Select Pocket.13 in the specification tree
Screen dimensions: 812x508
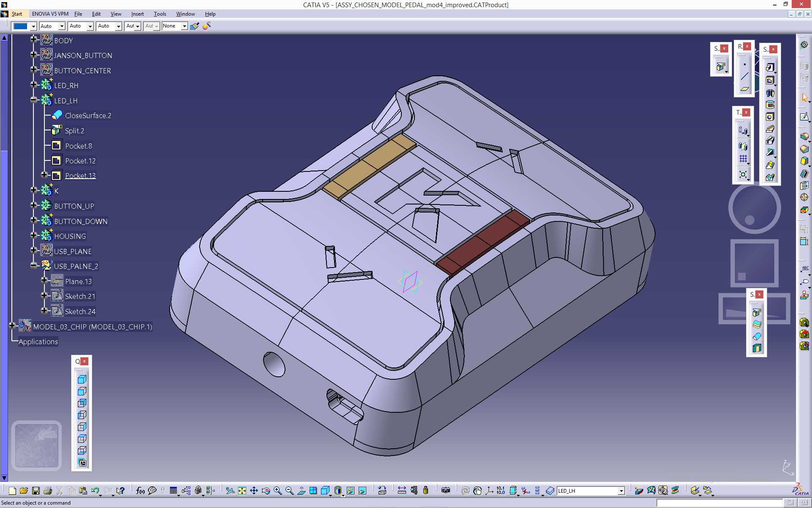[80, 176]
